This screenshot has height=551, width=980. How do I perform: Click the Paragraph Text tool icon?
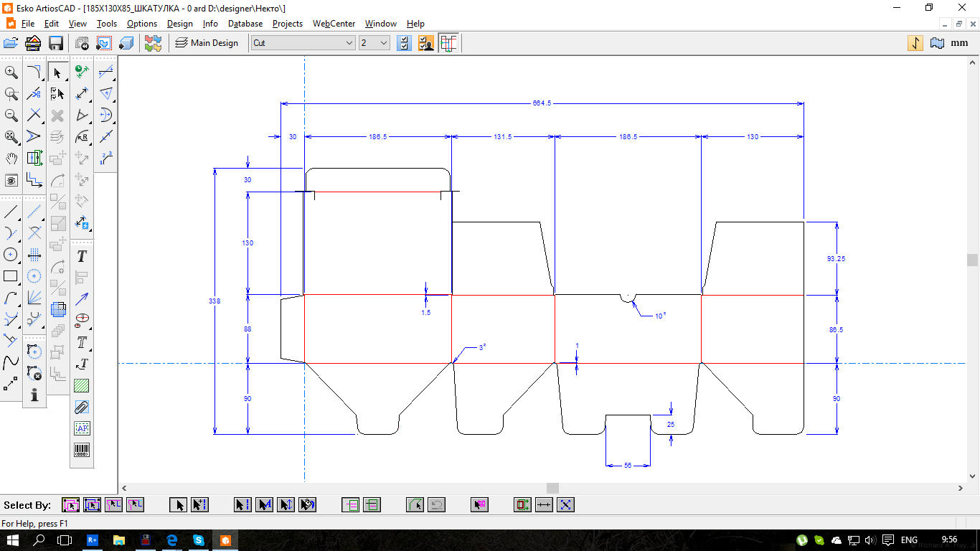point(82,342)
